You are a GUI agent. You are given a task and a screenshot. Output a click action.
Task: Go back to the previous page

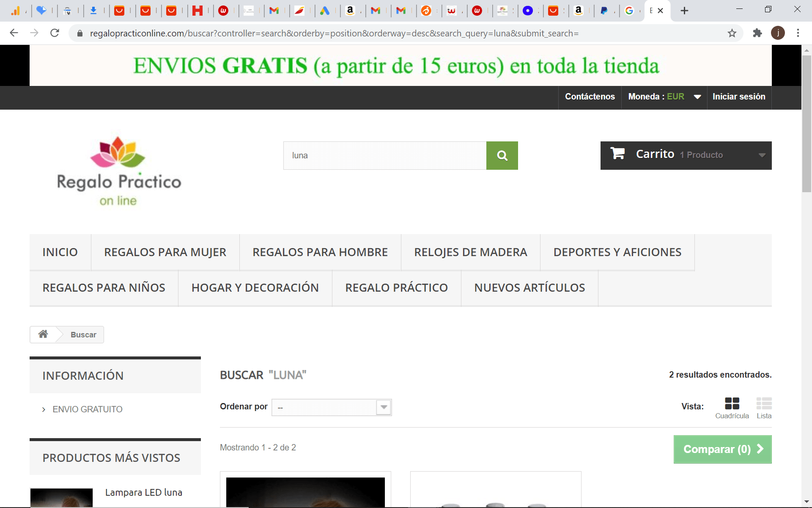point(14,33)
